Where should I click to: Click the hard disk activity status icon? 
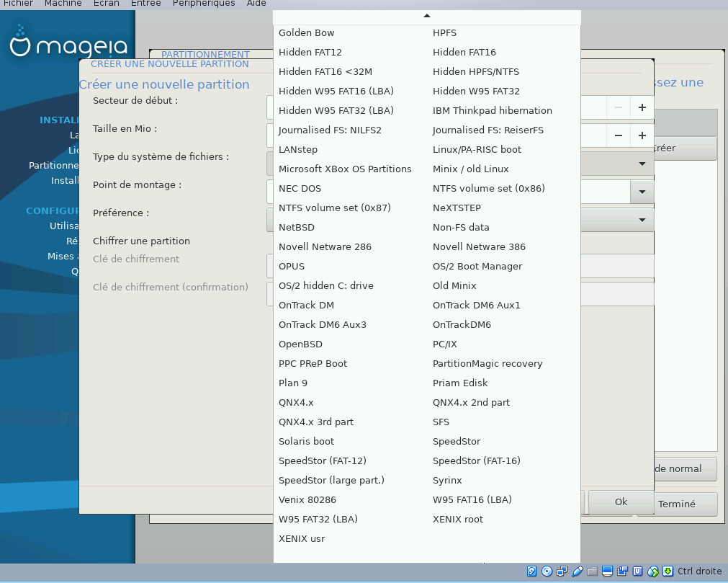[x=532, y=571]
